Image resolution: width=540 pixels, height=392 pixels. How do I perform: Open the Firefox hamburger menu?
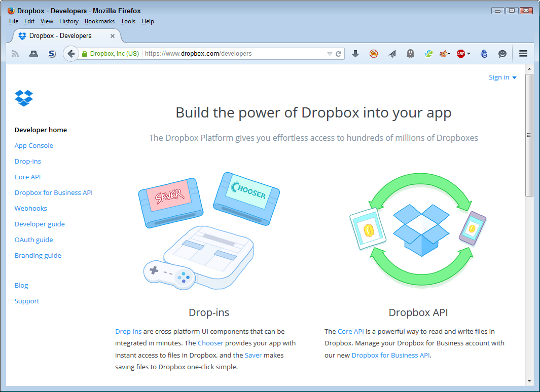(523, 53)
